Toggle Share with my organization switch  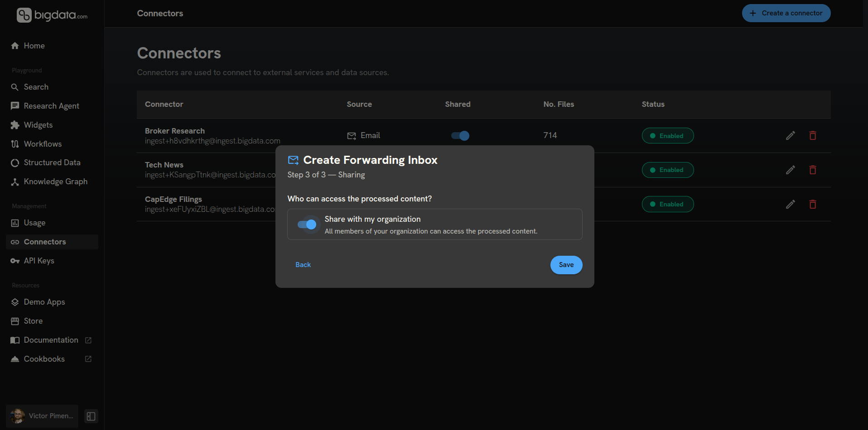tap(307, 225)
